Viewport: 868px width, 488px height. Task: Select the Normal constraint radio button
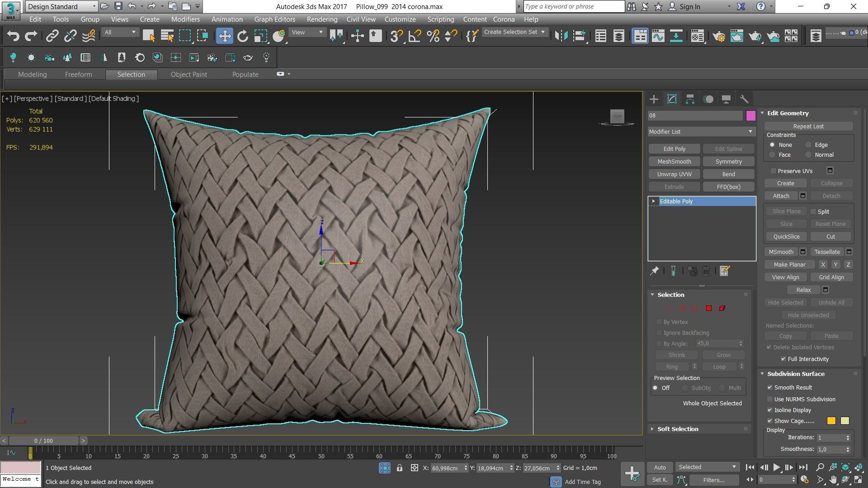click(808, 155)
